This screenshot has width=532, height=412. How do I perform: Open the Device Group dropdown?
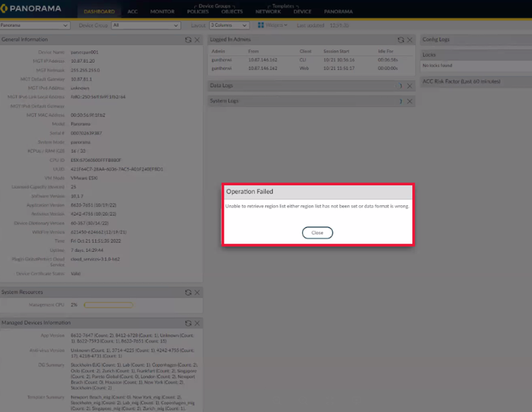(146, 25)
